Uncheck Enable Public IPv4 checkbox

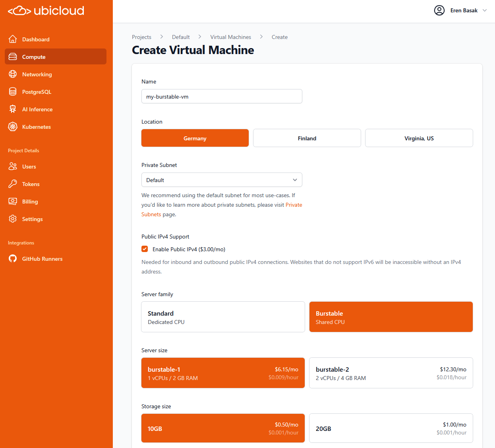[x=145, y=249]
